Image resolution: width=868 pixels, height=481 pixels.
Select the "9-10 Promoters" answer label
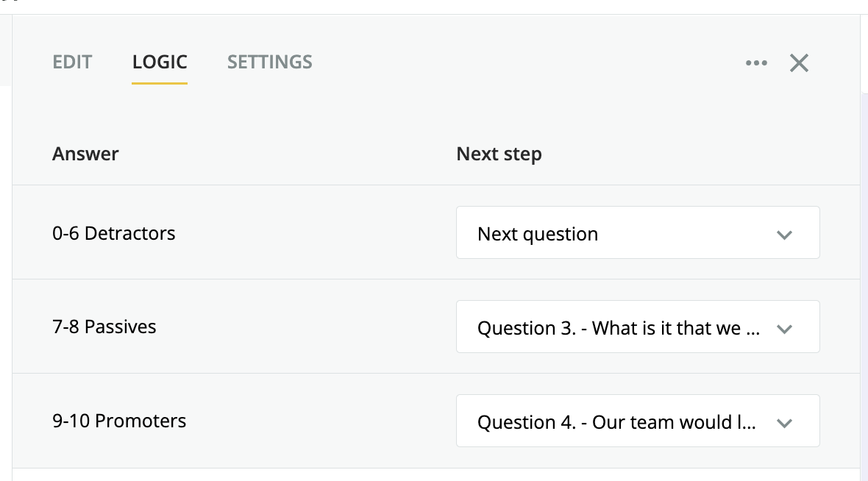[x=119, y=421]
